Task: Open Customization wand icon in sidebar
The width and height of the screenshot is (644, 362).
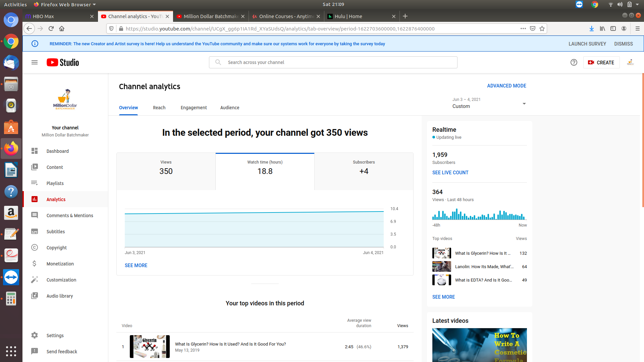Action: 35,280
